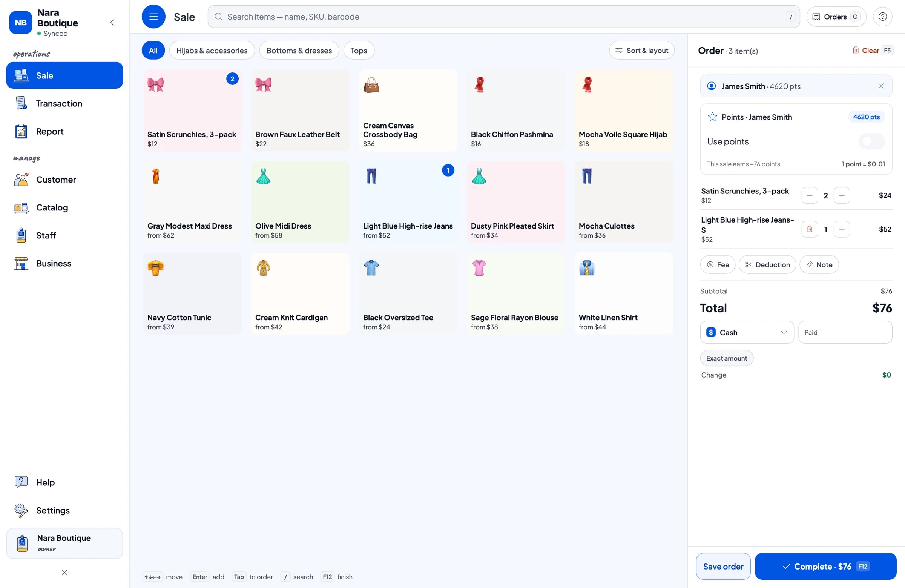Remove customer James Smith from the order
This screenshot has width=905, height=588.
880,86
